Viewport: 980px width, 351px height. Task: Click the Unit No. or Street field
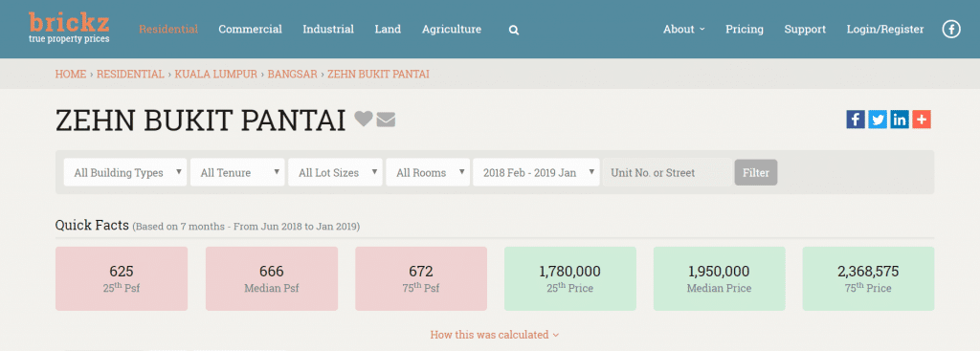[x=667, y=172]
